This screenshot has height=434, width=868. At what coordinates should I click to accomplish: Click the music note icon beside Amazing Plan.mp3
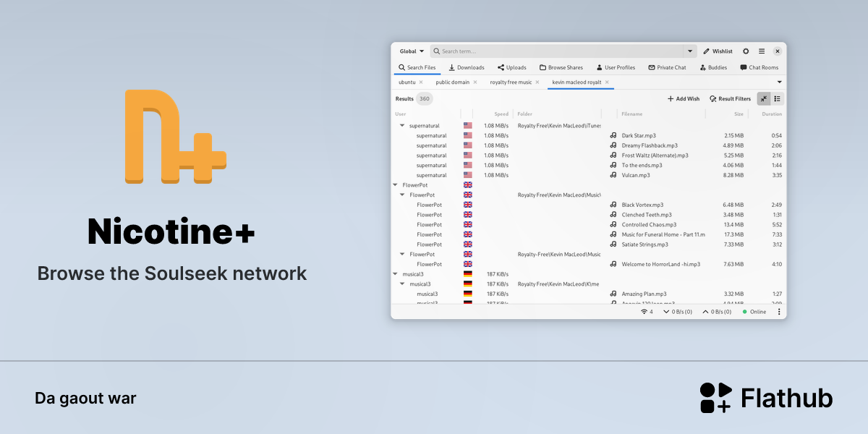tap(613, 294)
